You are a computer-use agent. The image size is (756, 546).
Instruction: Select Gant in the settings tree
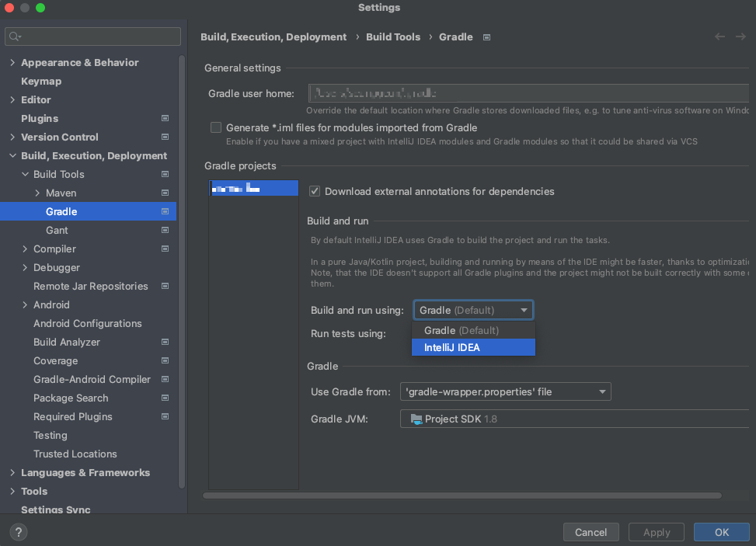57,230
